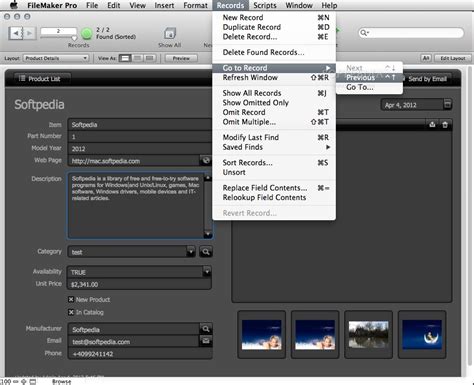Open the Layout Product Details dropdown
The image size is (474, 385).
[56, 58]
